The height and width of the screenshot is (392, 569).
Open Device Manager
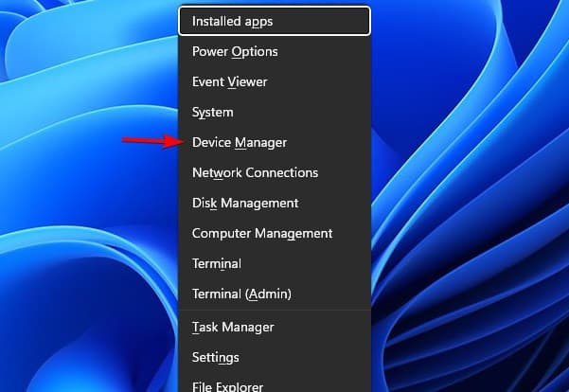tap(240, 142)
